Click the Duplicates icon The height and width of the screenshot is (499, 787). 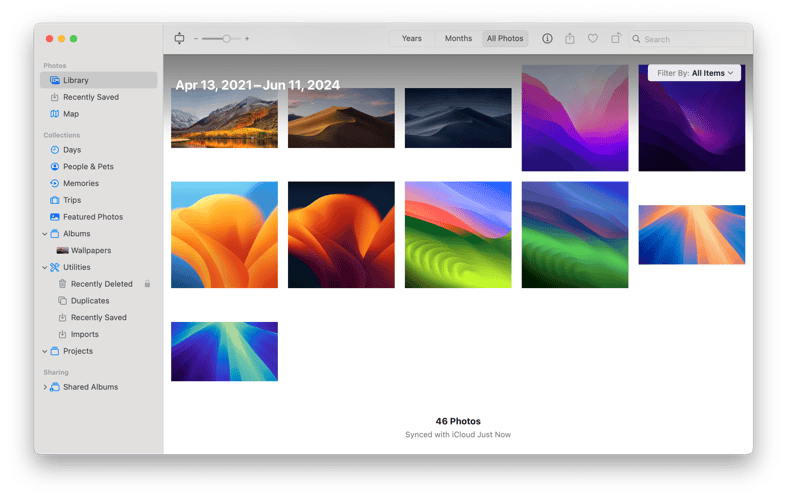[62, 301]
